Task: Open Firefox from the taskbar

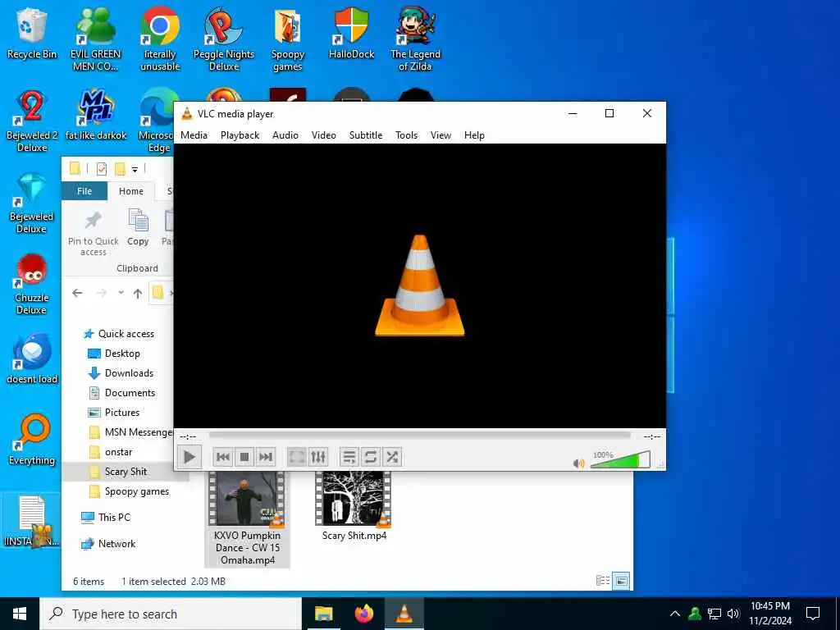Action: (364, 614)
